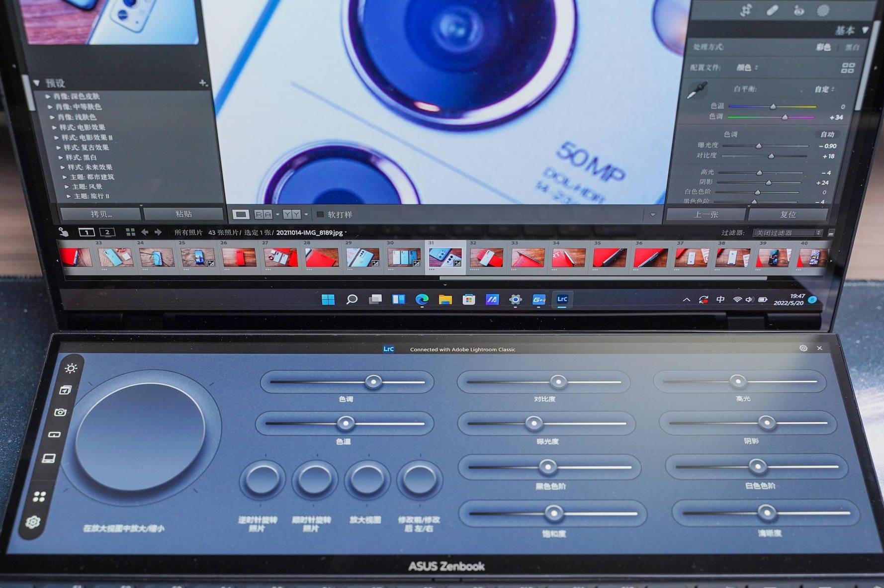Toggle secondary display window 2 in the filmstrip bar
The image size is (884, 588).
[x=106, y=232]
